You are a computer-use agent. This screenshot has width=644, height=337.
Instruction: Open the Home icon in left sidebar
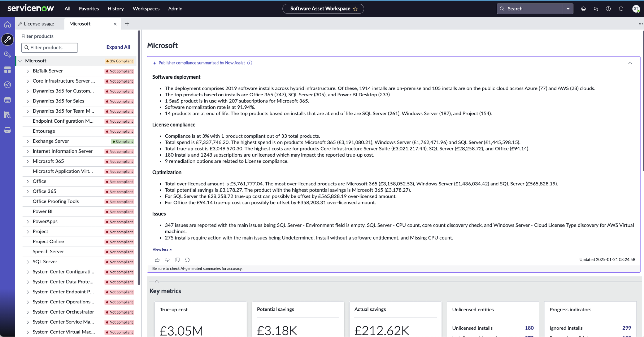click(x=8, y=24)
